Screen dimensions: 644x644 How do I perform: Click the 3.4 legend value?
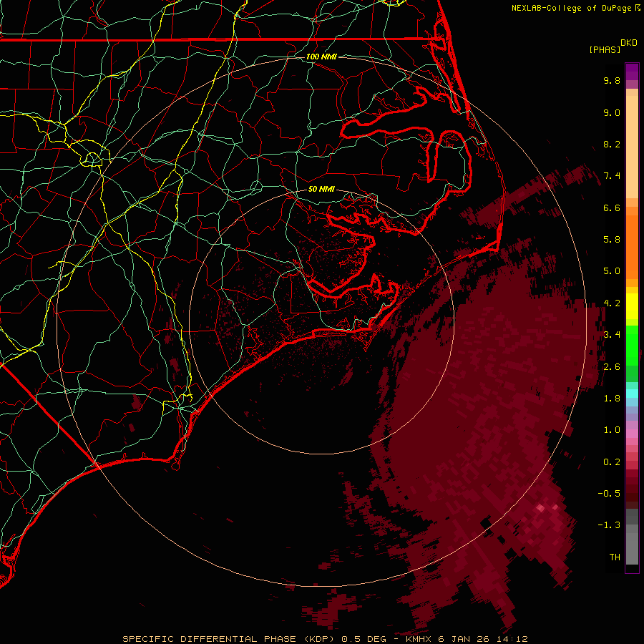[x=612, y=334]
